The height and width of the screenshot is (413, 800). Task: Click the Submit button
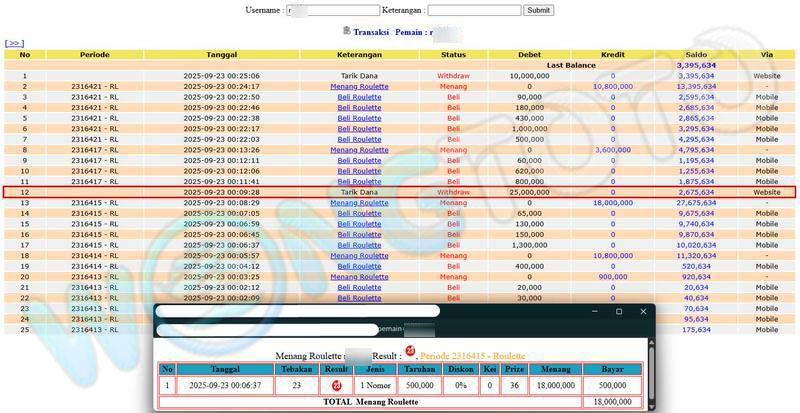coord(538,10)
